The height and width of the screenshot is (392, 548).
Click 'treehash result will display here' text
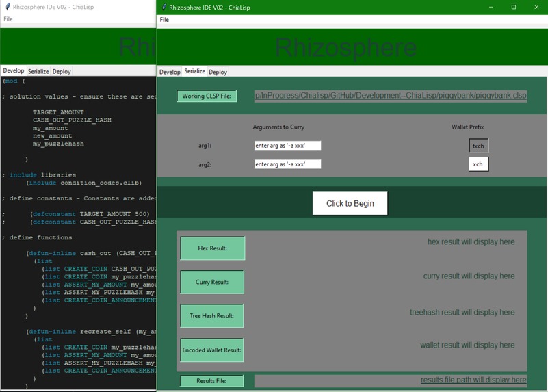pyautogui.click(x=462, y=313)
